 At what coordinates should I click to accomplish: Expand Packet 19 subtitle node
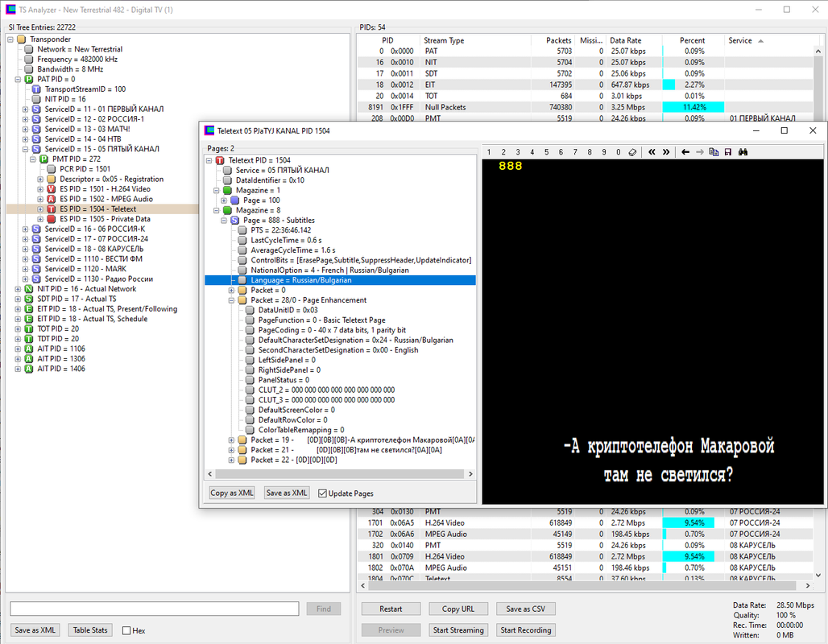231,440
